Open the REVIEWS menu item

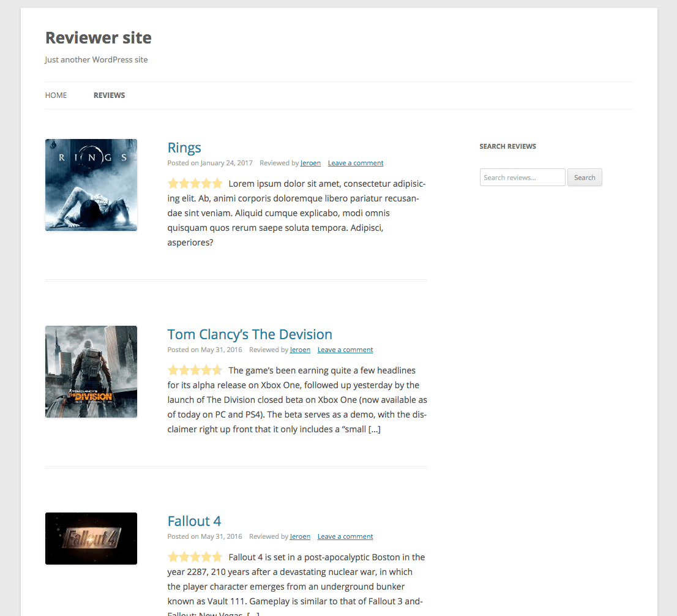pos(109,96)
